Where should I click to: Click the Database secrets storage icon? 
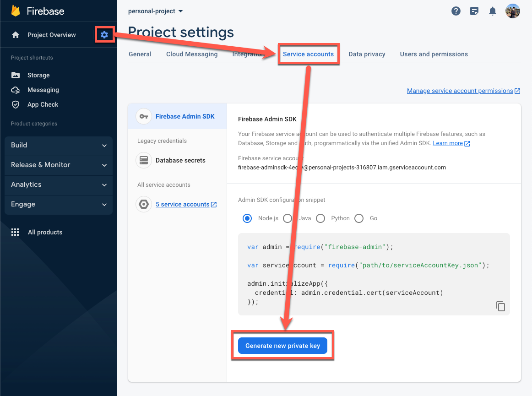point(144,160)
